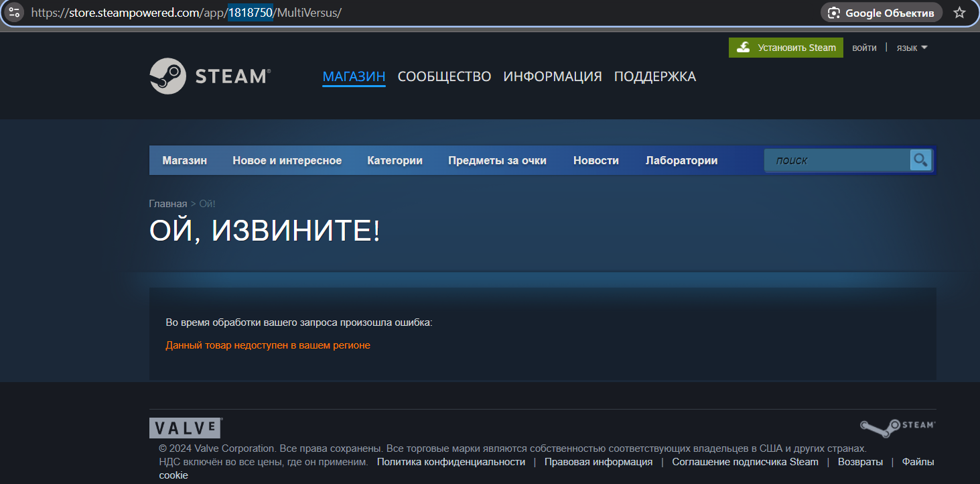980x484 pixels.
Task: Open the ИНФОРМАЦИЯ top menu
Action: tap(553, 76)
